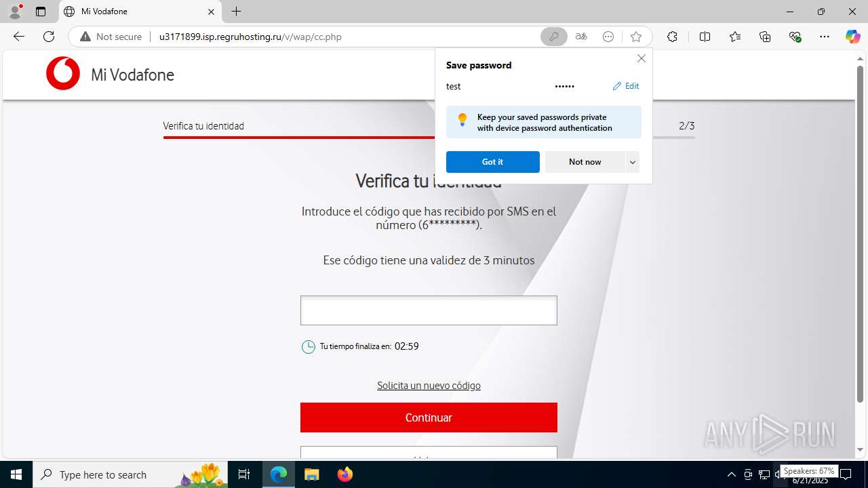Click the lightbulb tip icon
This screenshot has width=868, height=488.
[462, 120]
